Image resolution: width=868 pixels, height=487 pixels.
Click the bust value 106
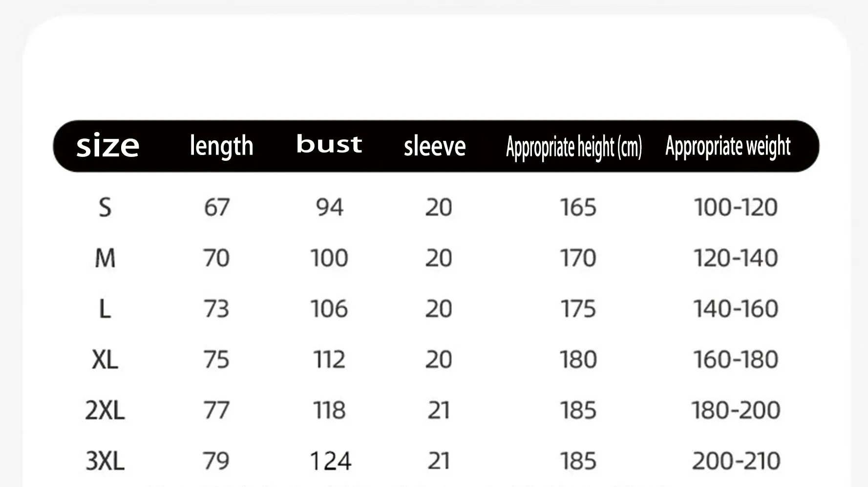(329, 309)
